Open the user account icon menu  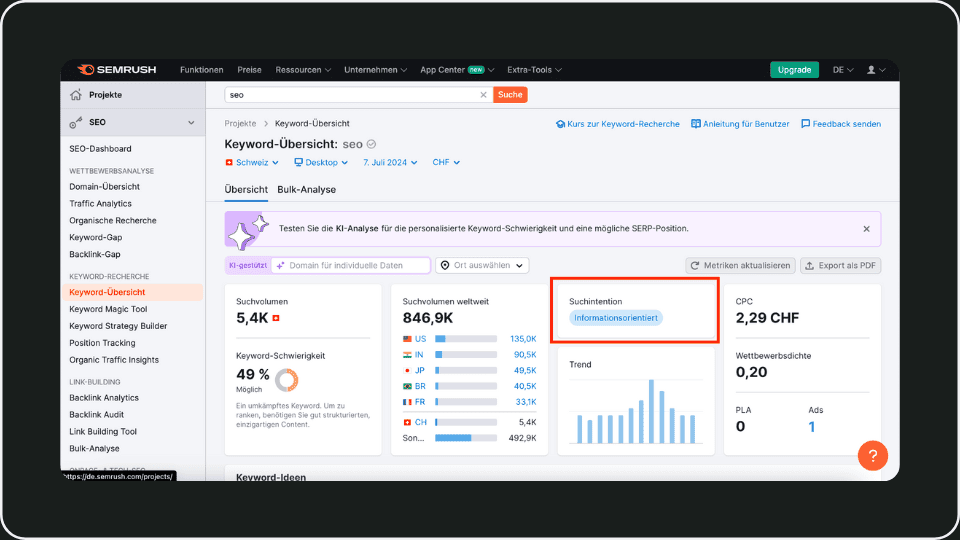(876, 70)
